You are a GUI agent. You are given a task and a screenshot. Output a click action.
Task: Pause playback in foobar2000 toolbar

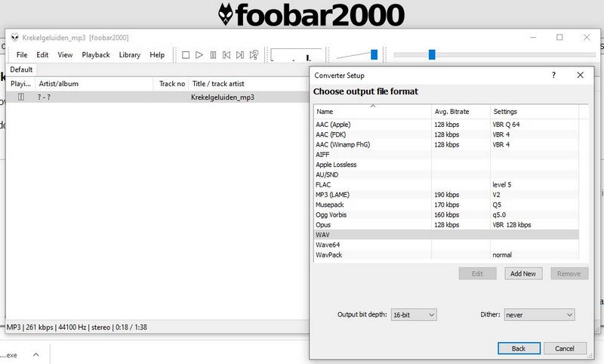click(x=213, y=55)
